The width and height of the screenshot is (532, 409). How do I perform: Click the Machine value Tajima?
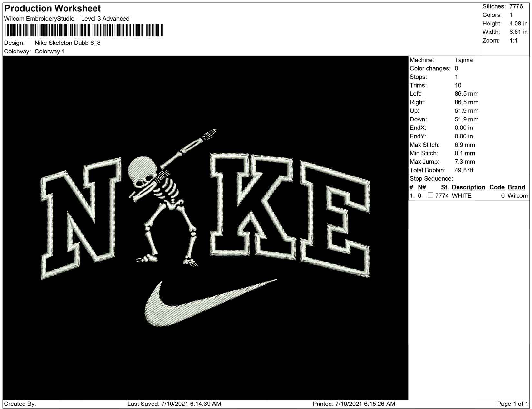pyautogui.click(x=464, y=60)
